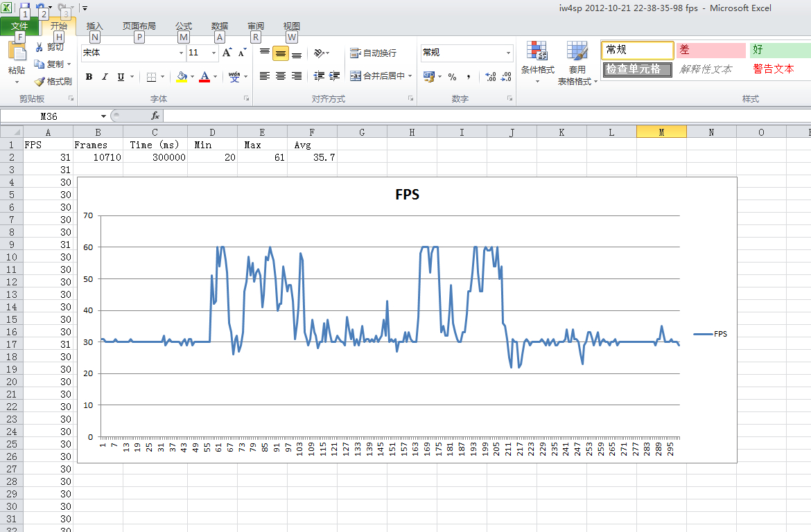This screenshot has height=532, width=811.
Task: Click the Save icon in the Quick Access Toolbar
Action: [24, 8]
